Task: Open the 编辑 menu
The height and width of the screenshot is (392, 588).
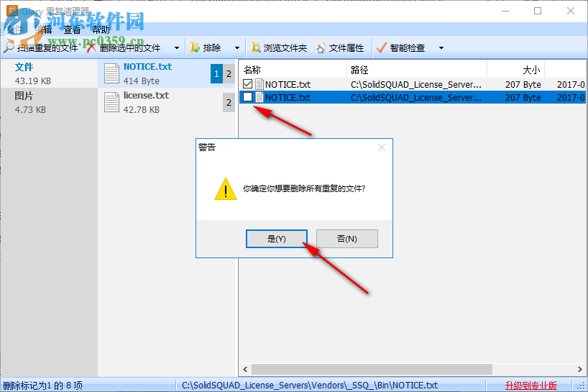Action: [x=43, y=29]
